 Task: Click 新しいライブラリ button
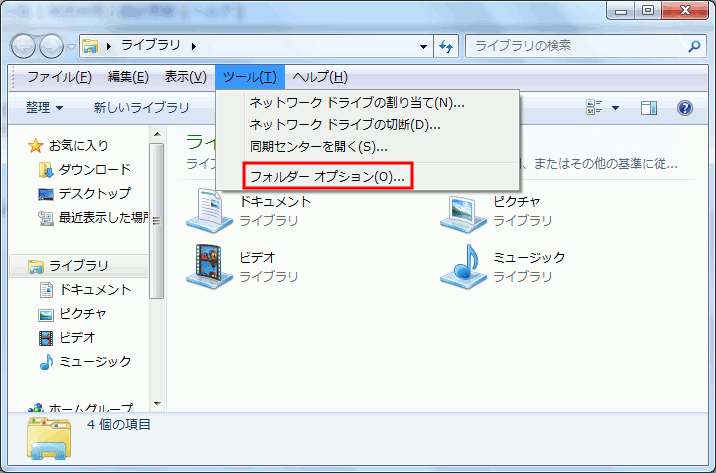(x=141, y=108)
